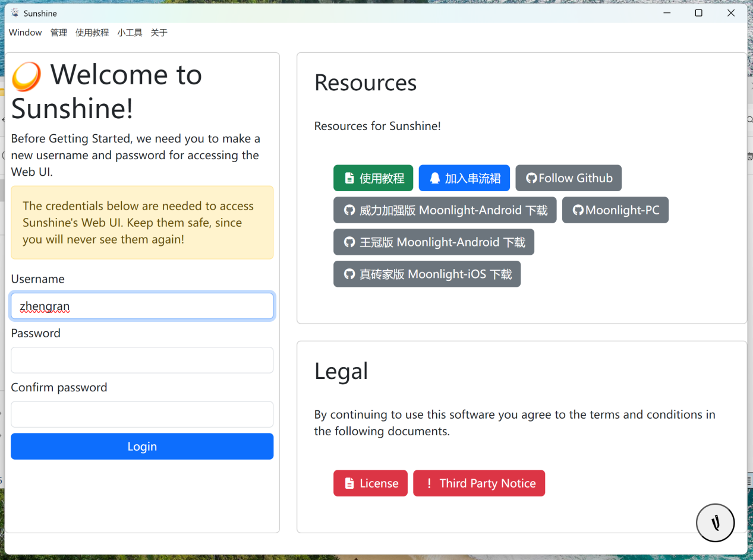Click the Legal heading
Image resolution: width=753 pixels, height=560 pixels.
(x=341, y=371)
